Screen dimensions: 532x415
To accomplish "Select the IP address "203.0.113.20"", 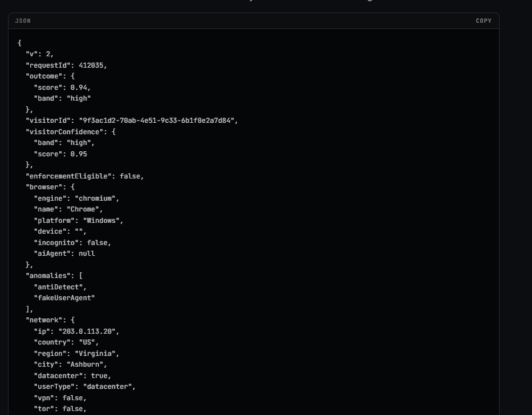I will pyautogui.click(x=87, y=331).
